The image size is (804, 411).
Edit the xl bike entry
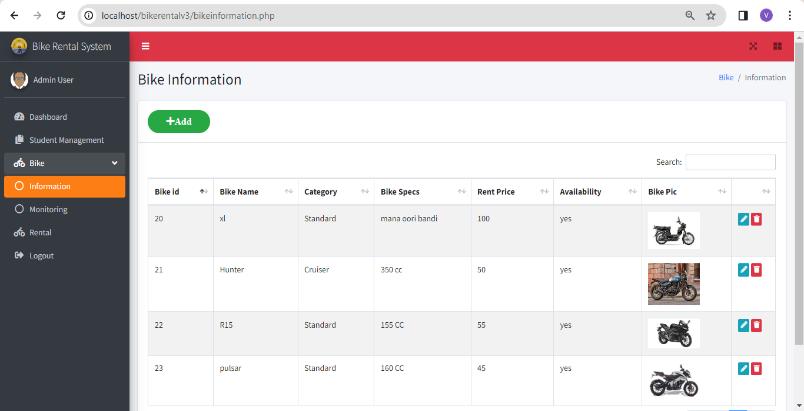pyautogui.click(x=743, y=219)
